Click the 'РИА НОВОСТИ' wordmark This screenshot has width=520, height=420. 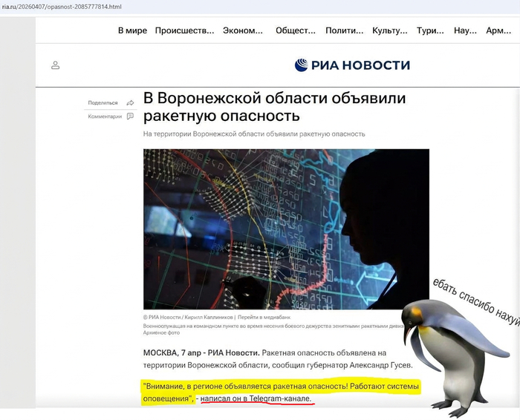360,65
